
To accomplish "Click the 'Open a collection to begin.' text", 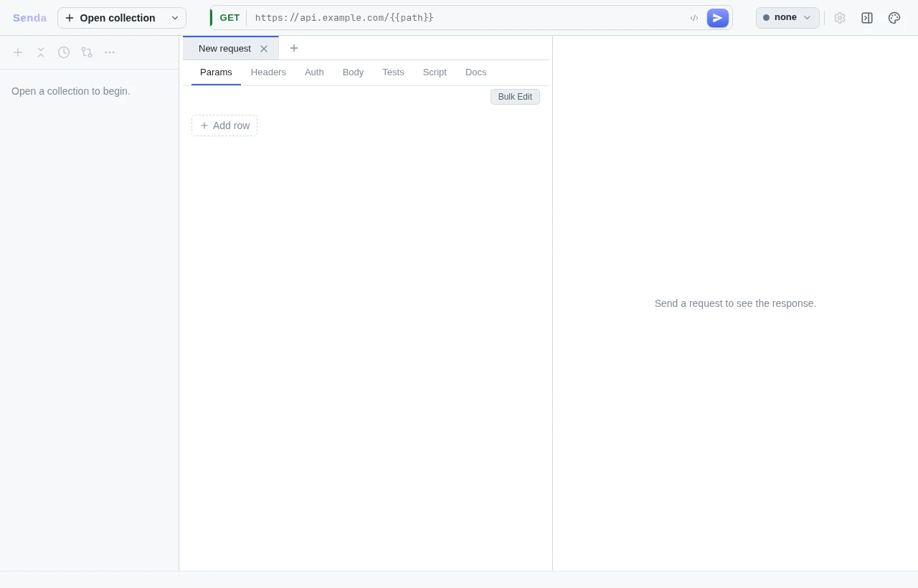I will pyautogui.click(x=71, y=91).
